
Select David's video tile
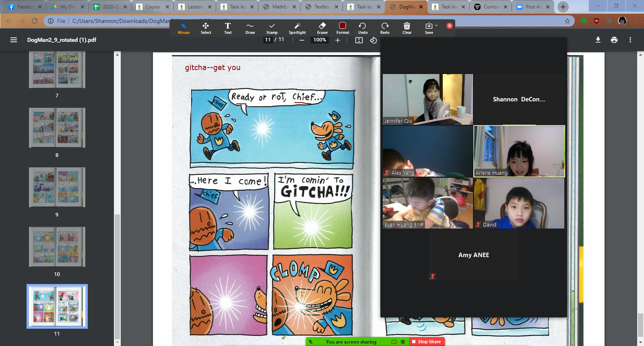point(519,203)
